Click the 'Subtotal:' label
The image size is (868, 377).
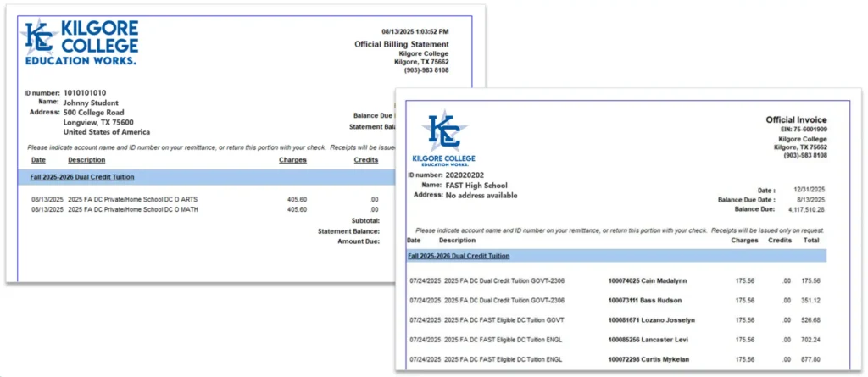click(x=365, y=220)
